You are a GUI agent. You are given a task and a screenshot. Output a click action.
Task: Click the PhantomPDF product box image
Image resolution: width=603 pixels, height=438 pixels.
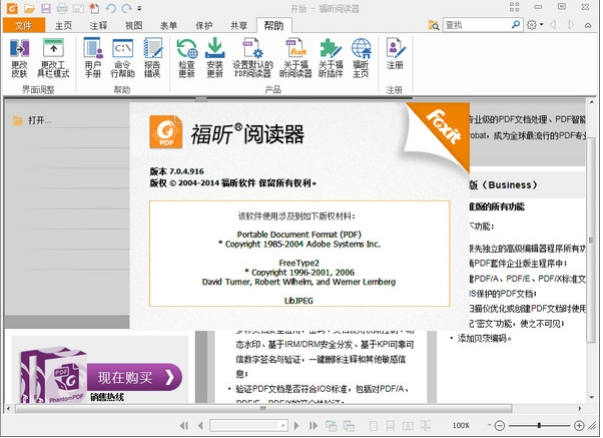52,375
